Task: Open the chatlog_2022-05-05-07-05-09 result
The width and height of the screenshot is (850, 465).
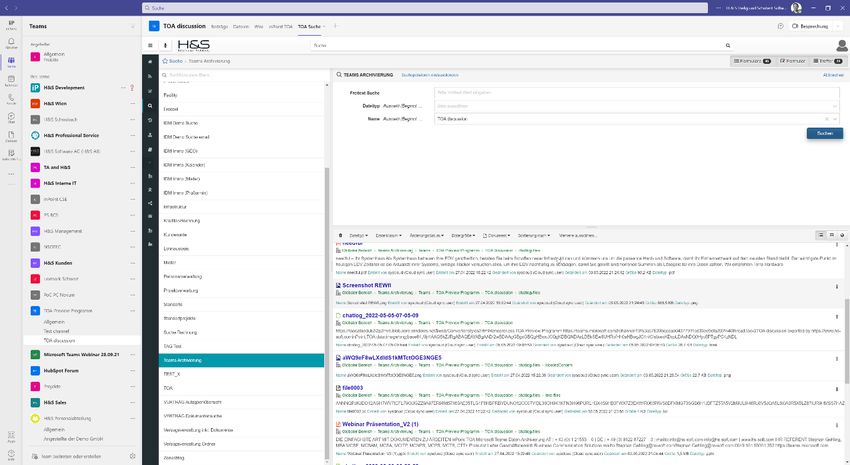Action: pos(380,315)
